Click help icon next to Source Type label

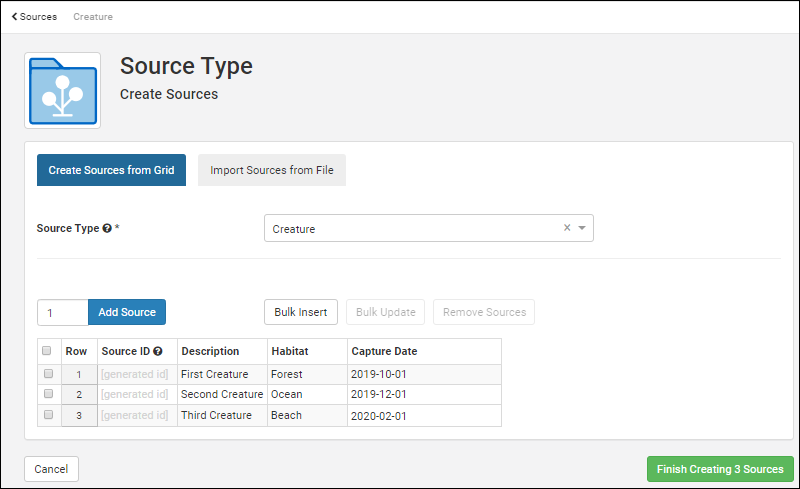coord(107,228)
